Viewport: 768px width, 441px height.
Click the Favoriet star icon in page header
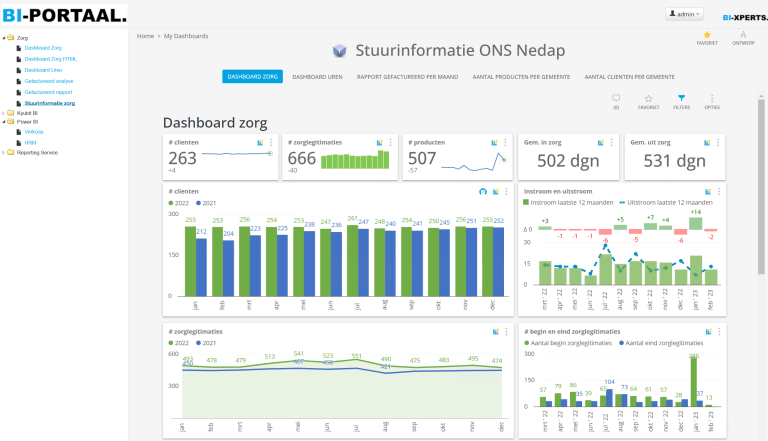(x=706, y=35)
